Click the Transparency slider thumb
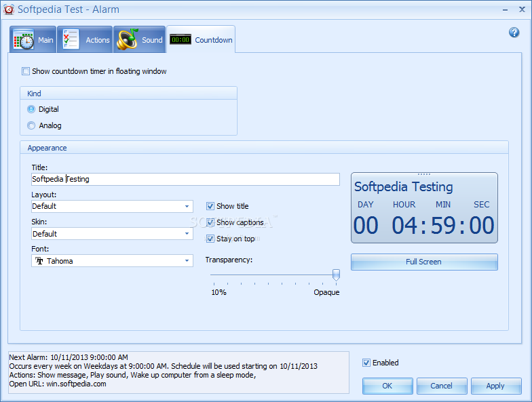The image size is (532, 402). click(336, 275)
